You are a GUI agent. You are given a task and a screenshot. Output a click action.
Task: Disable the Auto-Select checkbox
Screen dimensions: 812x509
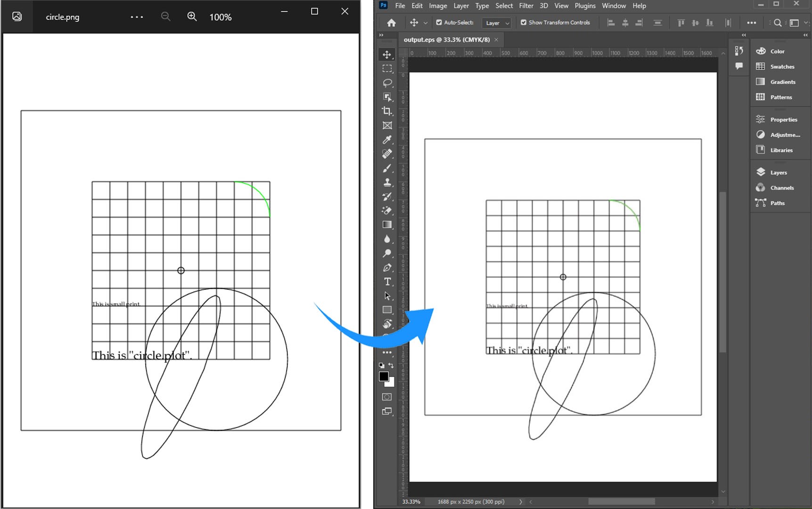pos(439,22)
